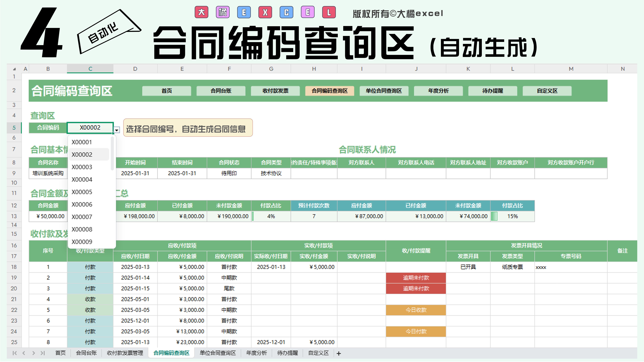Image resolution: width=644 pixels, height=362 pixels.
Task: Click the red 逾期未付款 cell in row 19
Action: tap(416, 278)
